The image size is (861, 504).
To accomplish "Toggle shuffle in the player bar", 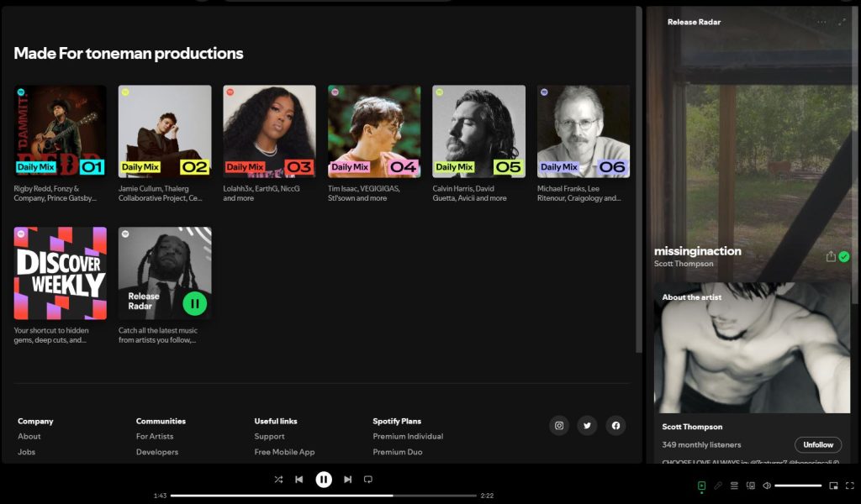I will pos(278,480).
